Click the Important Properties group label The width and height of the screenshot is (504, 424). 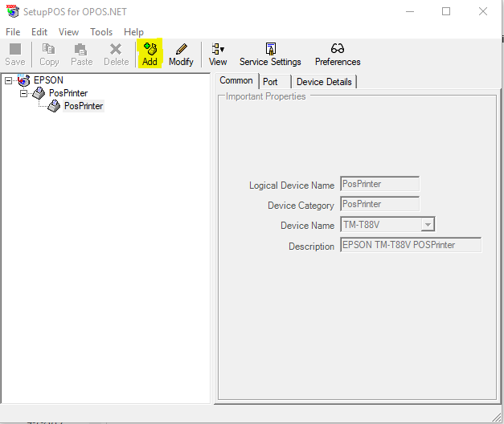(265, 96)
